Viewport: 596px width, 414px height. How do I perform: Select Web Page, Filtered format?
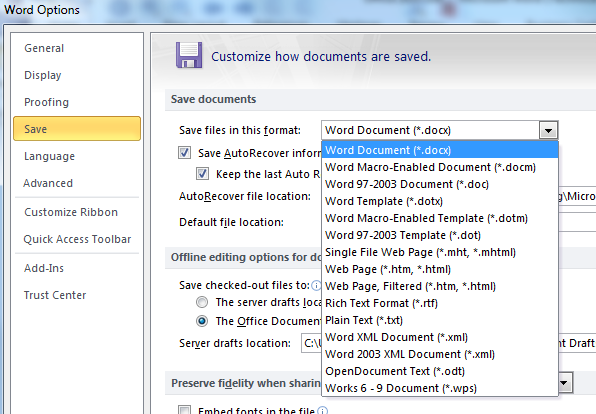tap(440, 286)
